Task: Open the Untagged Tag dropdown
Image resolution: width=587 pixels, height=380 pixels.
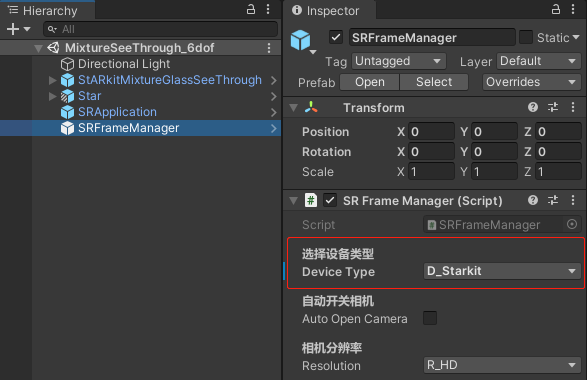Action: point(399,61)
